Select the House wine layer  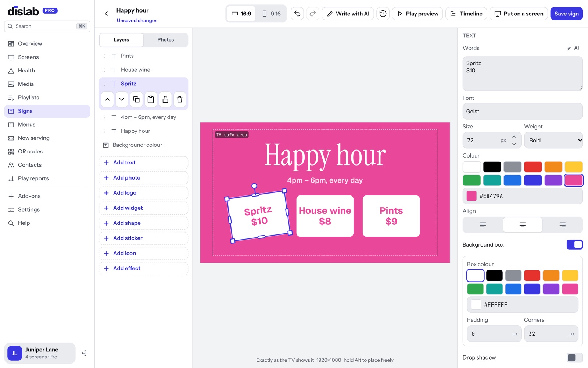pos(143,70)
